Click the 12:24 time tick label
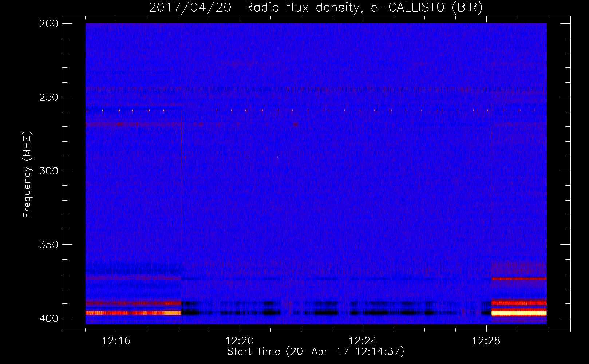The image size is (589, 364). pyautogui.click(x=363, y=341)
